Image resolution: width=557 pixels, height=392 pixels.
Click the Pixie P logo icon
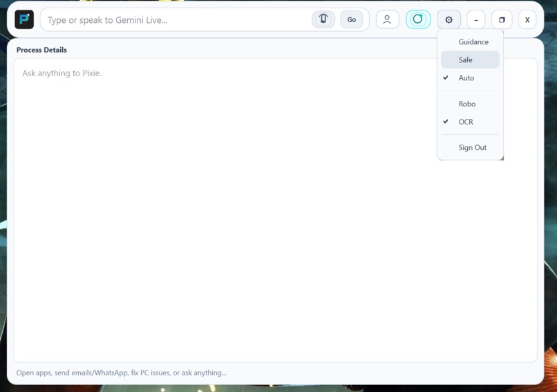tap(24, 19)
